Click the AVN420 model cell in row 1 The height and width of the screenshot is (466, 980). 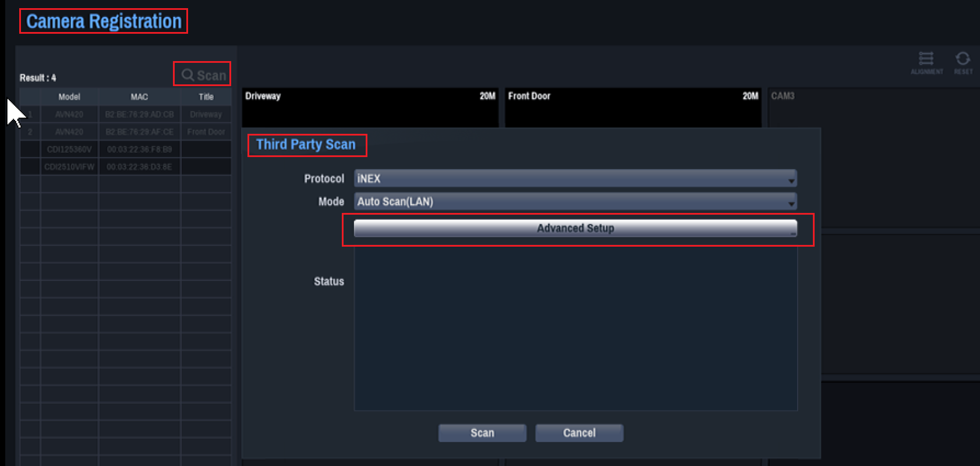(69, 115)
